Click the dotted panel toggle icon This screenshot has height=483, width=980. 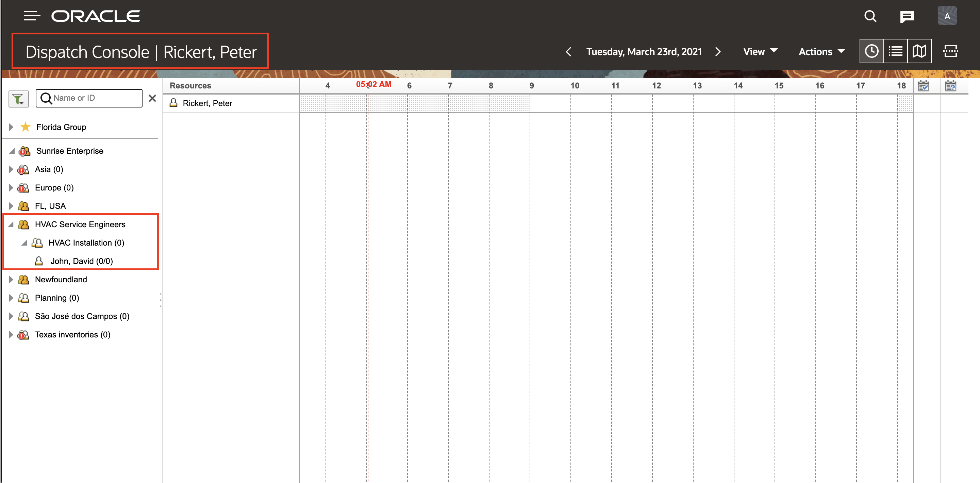click(x=951, y=51)
